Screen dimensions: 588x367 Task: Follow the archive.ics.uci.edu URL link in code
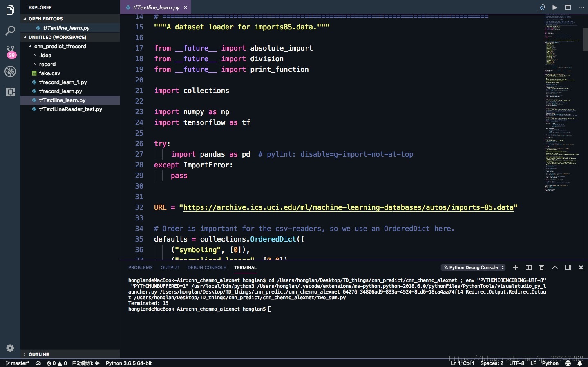(x=348, y=207)
